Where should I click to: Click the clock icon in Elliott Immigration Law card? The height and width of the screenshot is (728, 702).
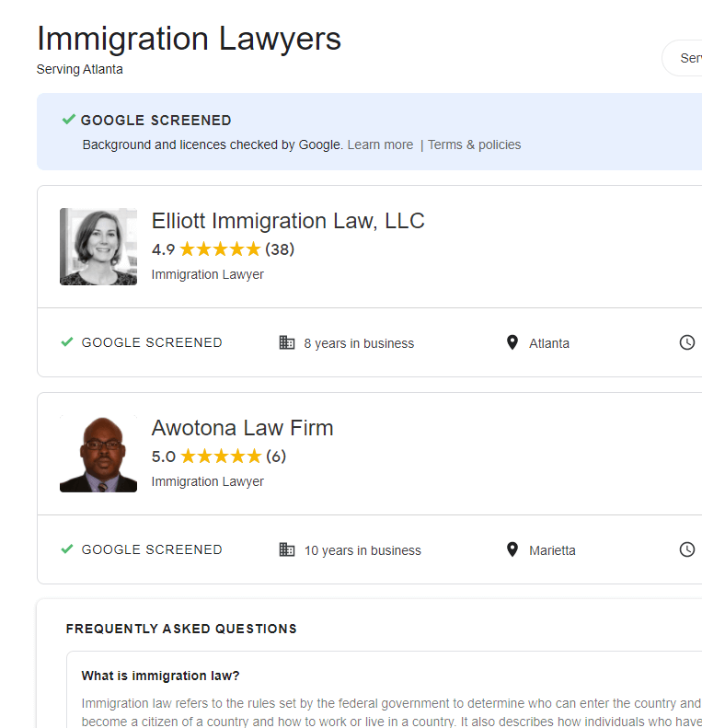coord(686,342)
